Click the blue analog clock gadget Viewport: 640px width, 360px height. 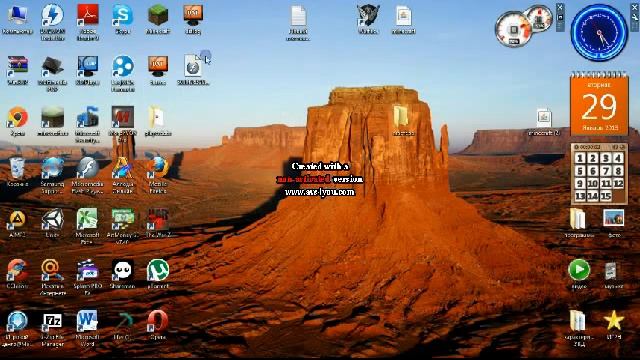[x=599, y=33]
